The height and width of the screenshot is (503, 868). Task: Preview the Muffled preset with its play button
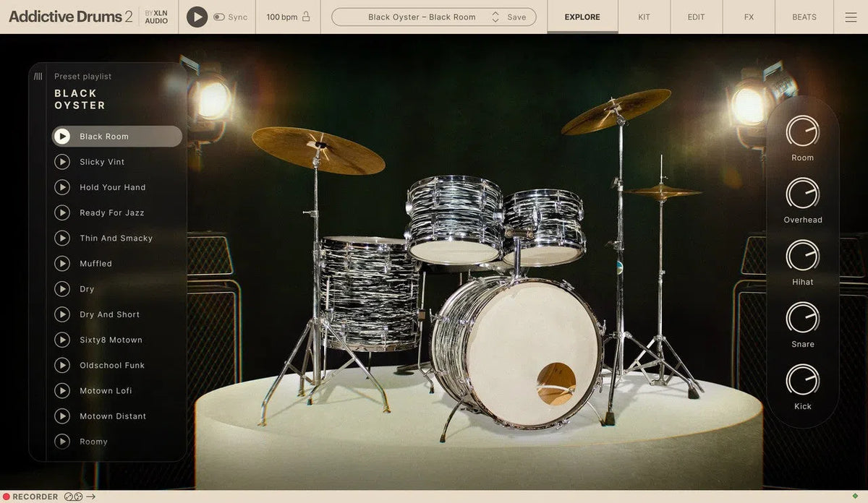(x=63, y=263)
